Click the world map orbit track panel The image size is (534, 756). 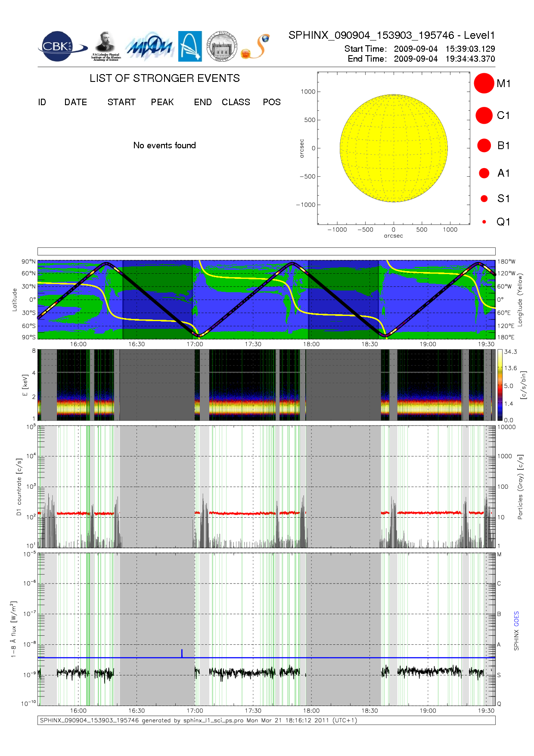tap(266, 299)
